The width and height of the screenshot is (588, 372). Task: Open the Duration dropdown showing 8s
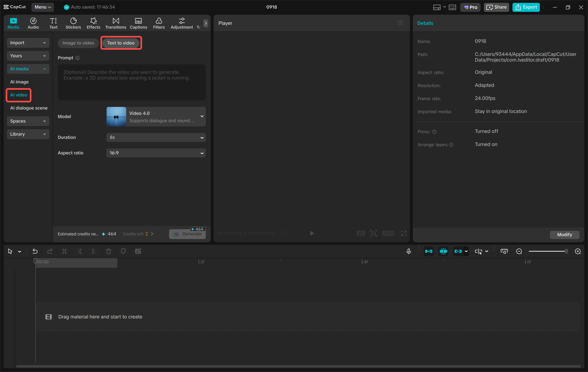[x=156, y=137]
